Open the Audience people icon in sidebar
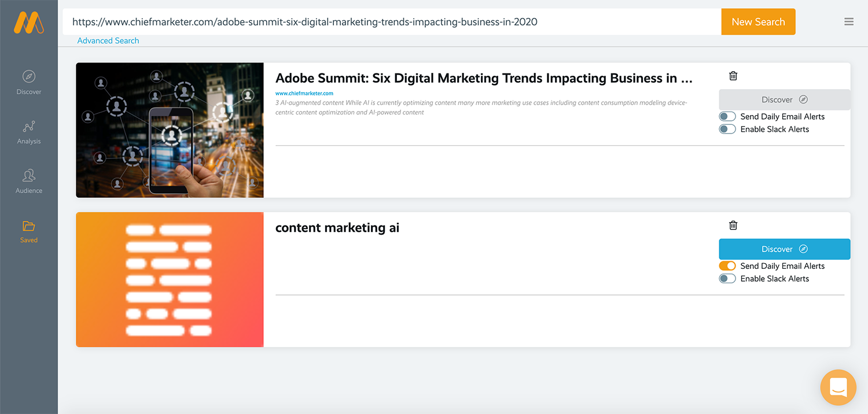This screenshot has width=868, height=414. [29, 175]
